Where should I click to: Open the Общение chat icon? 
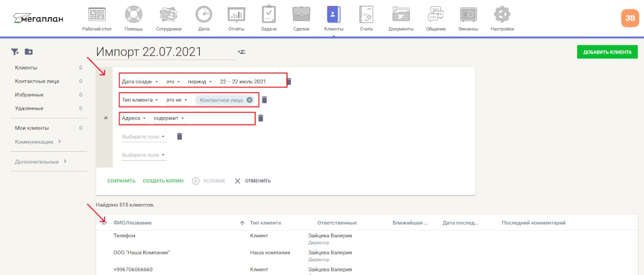435,14
